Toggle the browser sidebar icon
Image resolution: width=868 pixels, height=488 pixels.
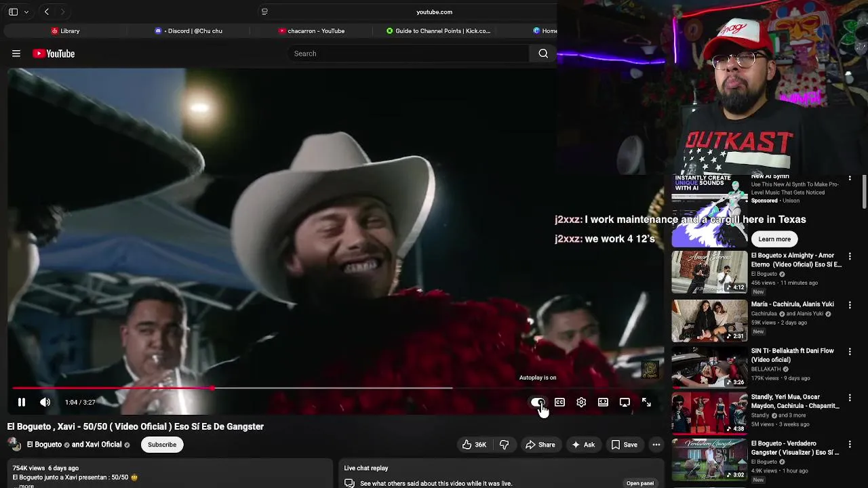(13, 12)
